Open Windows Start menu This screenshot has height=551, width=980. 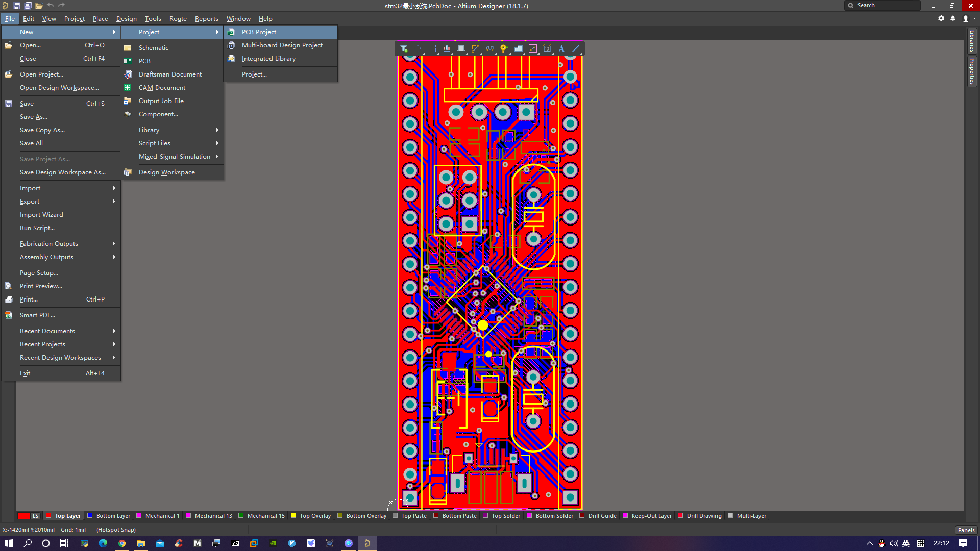pos(9,543)
